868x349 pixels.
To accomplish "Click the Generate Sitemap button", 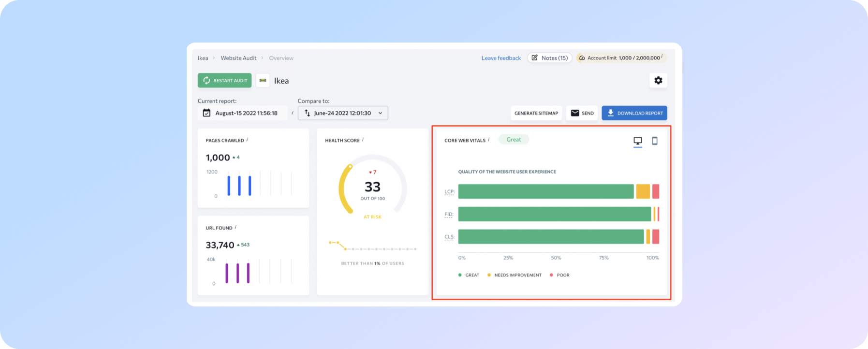I will (x=536, y=113).
